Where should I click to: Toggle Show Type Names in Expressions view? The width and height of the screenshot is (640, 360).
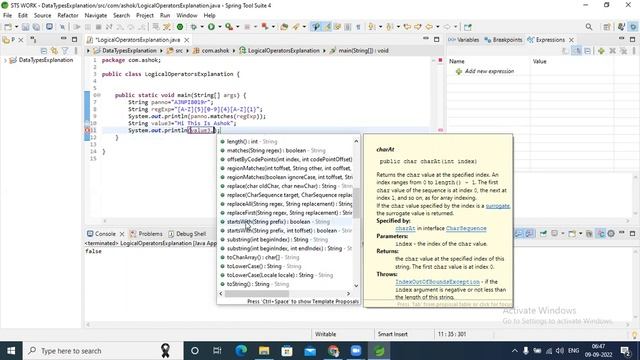[x=565, y=51]
